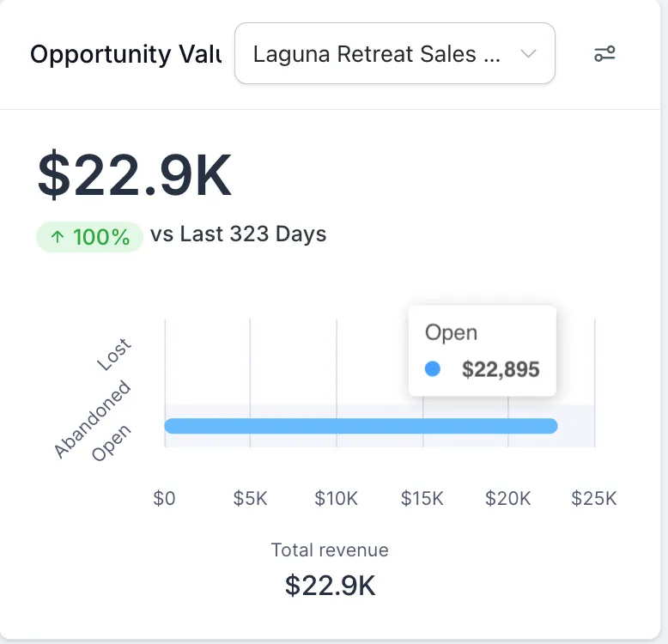Click the large $22.9K headline value
This screenshot has width=668, height=644.
135,176
